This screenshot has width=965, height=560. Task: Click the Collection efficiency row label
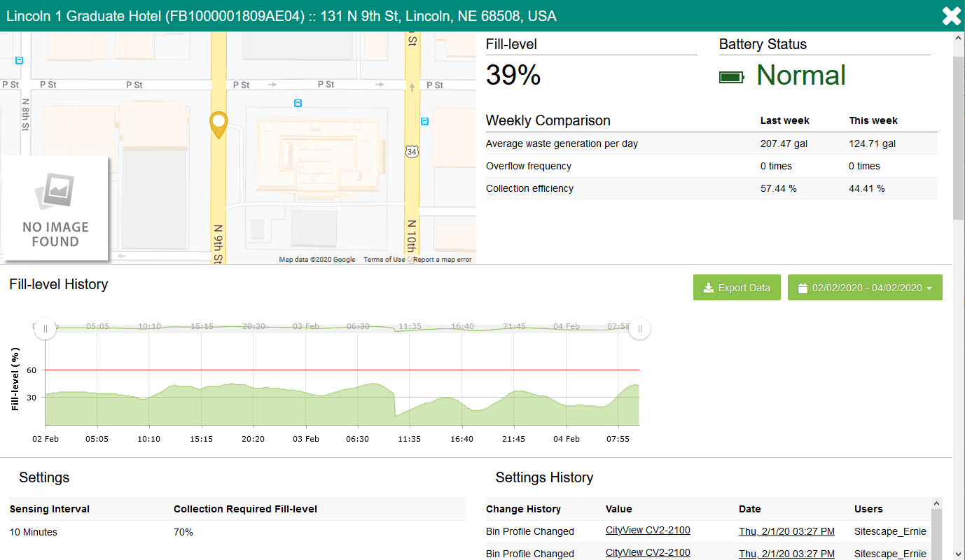pyautogui.click(x=529, y=188)
